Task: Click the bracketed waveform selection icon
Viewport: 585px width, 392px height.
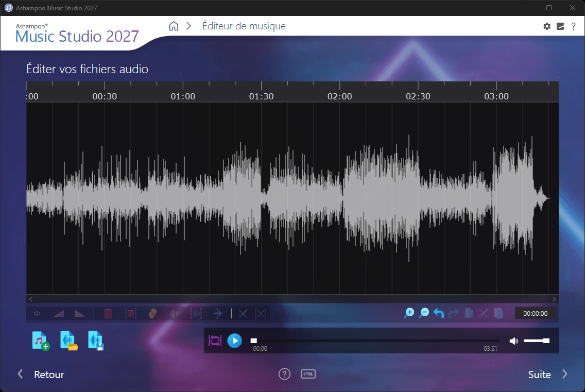Action: [196, 314]
